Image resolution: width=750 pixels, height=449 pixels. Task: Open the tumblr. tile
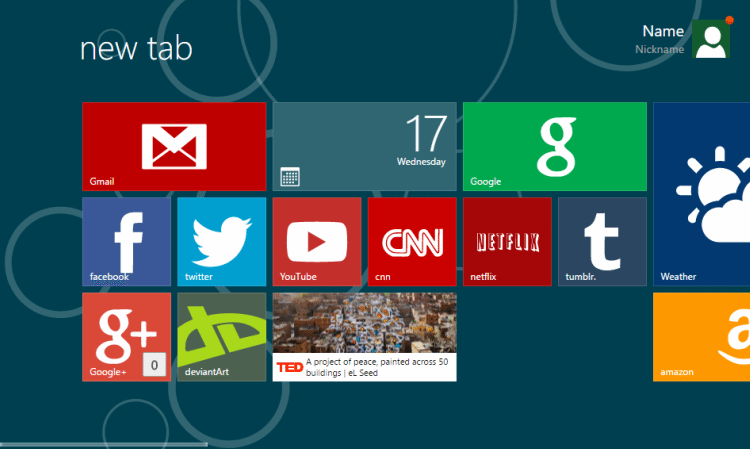602,241
